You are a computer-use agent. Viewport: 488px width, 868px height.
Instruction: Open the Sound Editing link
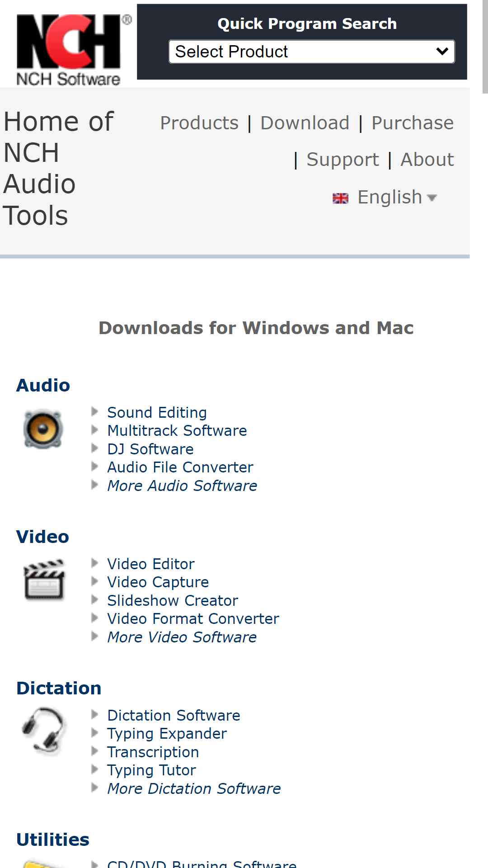157,412
